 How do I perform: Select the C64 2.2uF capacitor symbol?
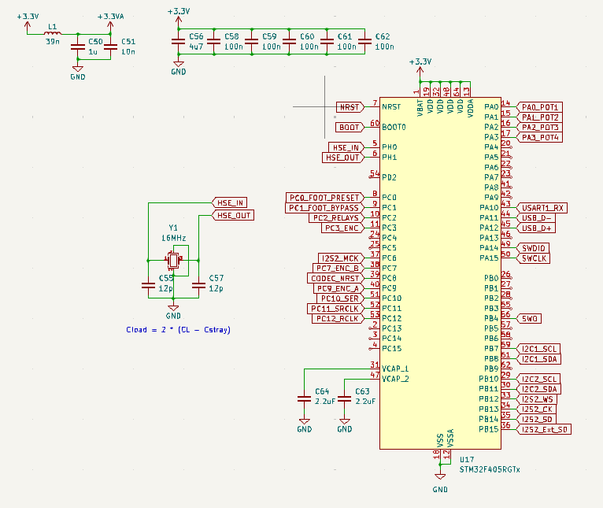tap(304, 399)
